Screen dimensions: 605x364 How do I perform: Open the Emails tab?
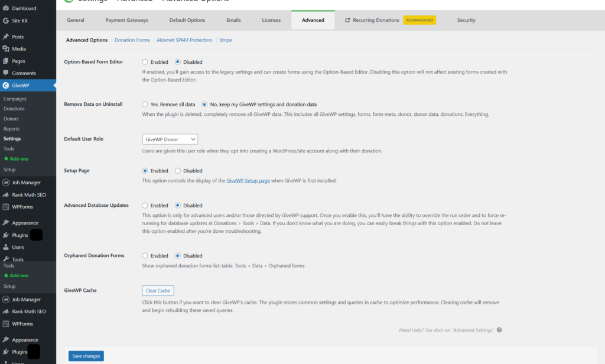233,20
